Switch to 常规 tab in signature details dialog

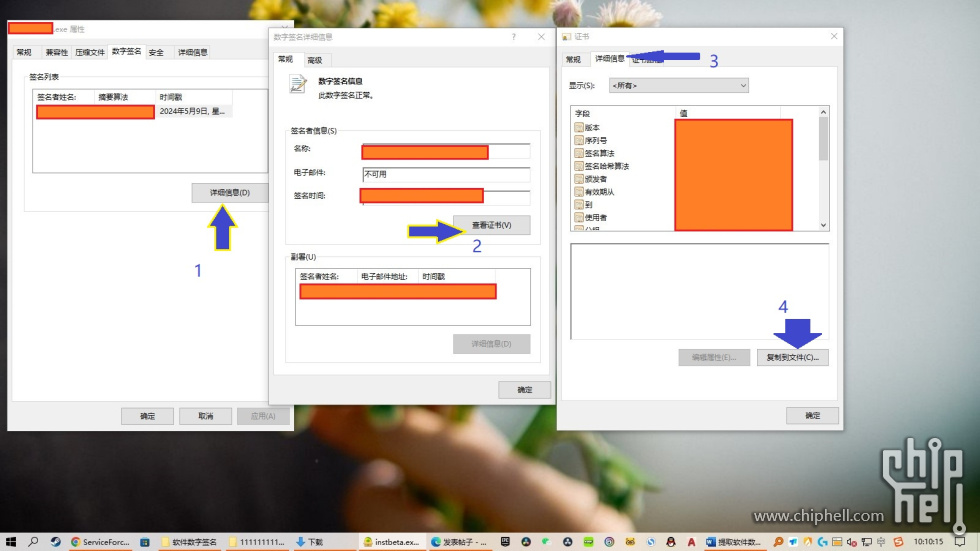(286, 59)
